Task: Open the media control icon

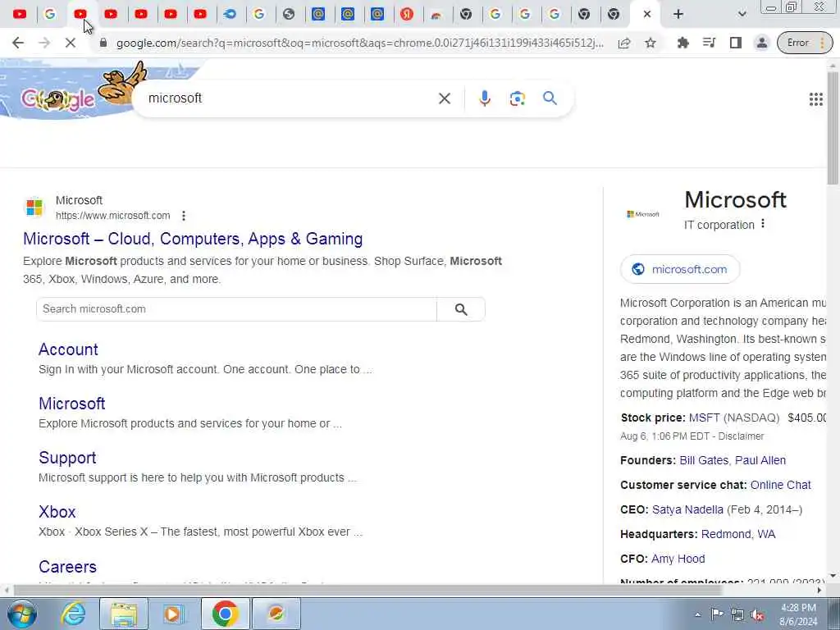Action: click(x=709, y=43)
